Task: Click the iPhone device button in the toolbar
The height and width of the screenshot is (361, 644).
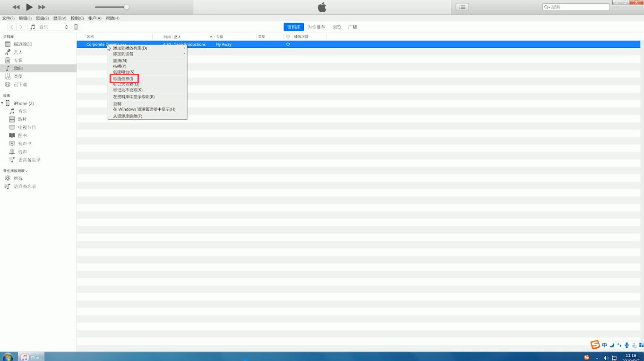Action: 76,27
